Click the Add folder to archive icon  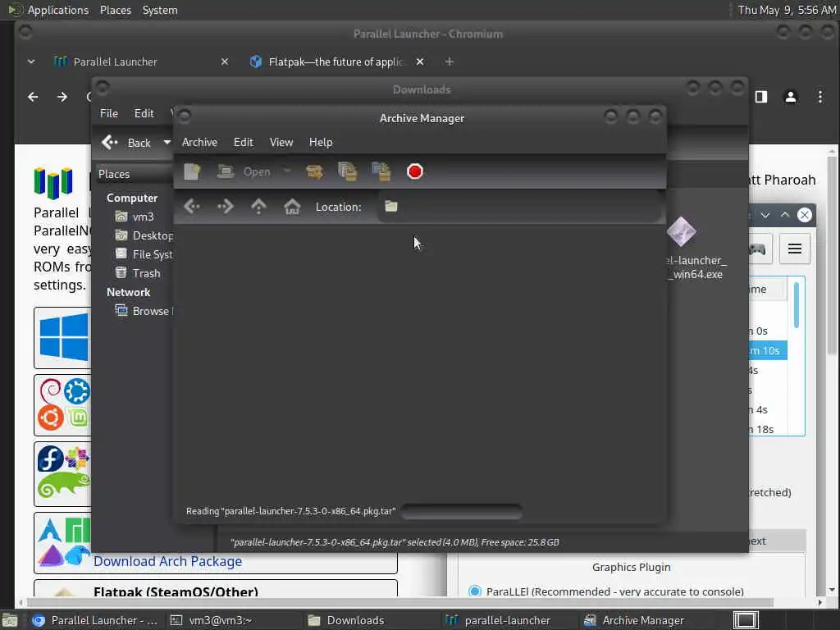click(x=381, y=171)
